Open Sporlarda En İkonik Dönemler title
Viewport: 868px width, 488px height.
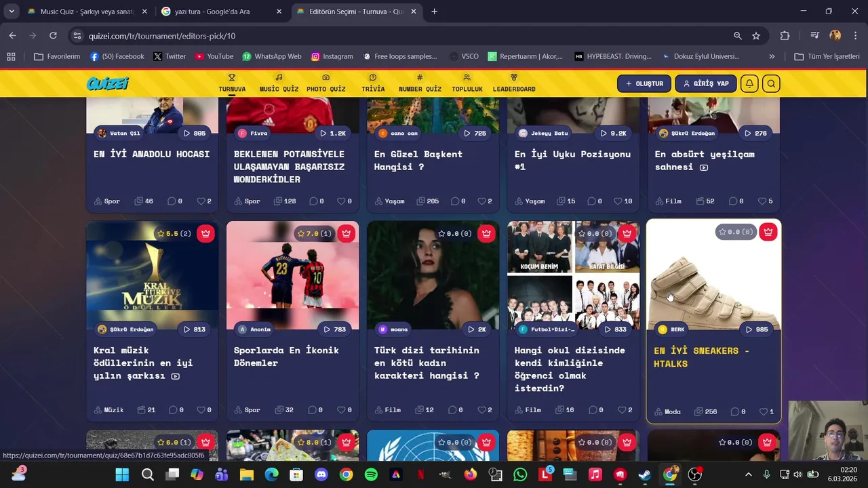point(286,357)
